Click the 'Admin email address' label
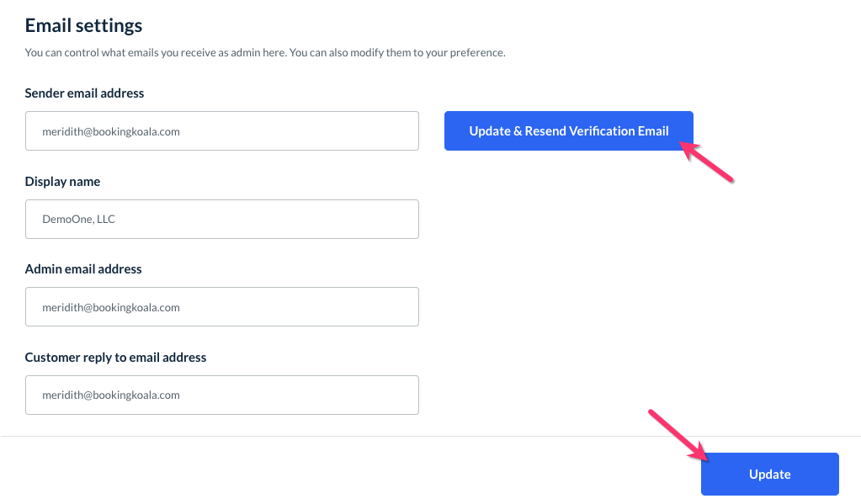Viewport: 861px width, 504px height. [x=83, y=269]
